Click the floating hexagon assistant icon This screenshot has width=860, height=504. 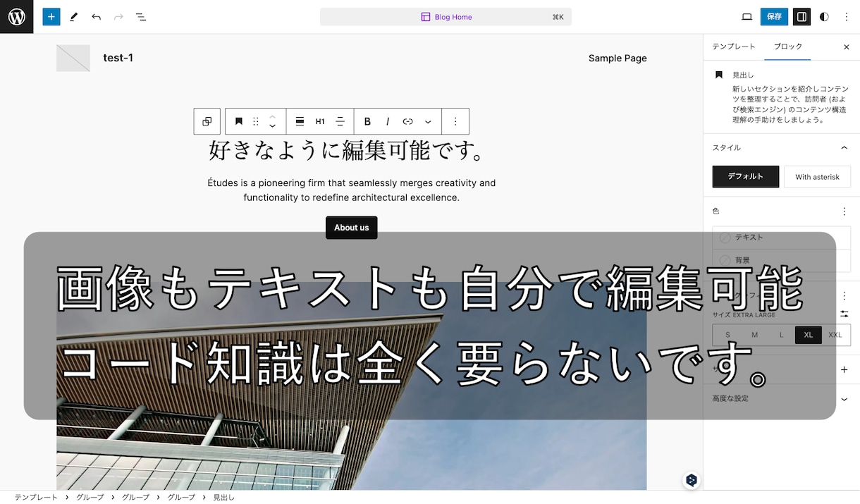pos(692,480)
